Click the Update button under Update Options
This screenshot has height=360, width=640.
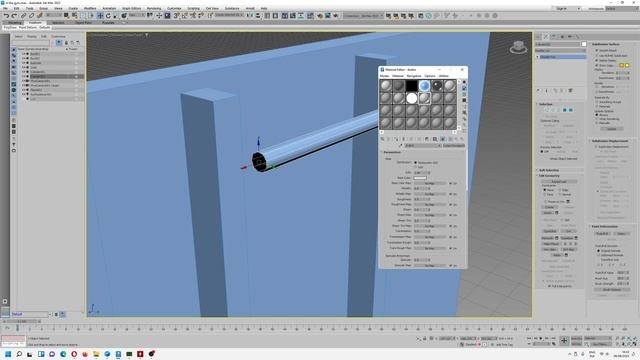point(611,129)
